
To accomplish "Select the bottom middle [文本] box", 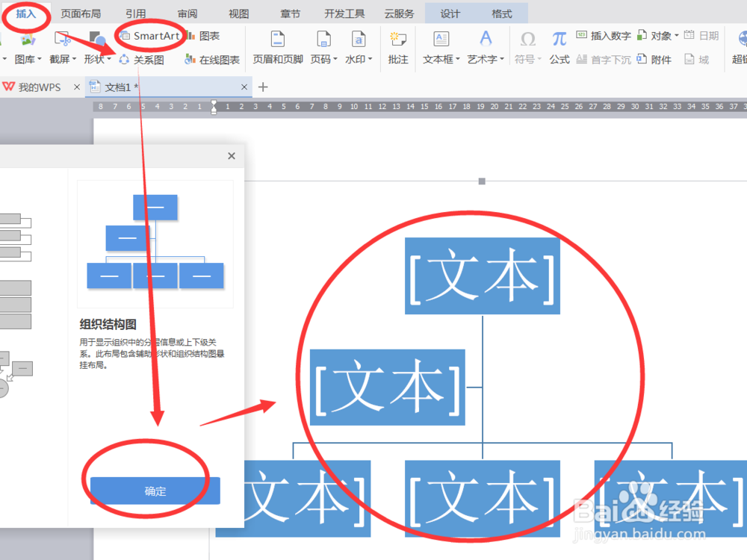I will click(x=482, y=499).
